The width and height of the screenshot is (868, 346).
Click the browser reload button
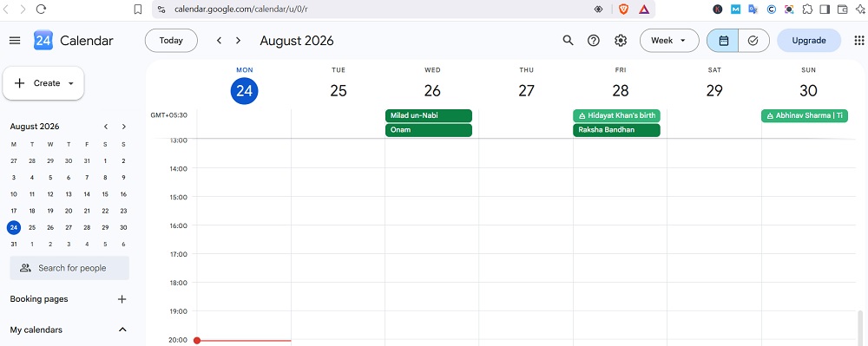(41, 9)
